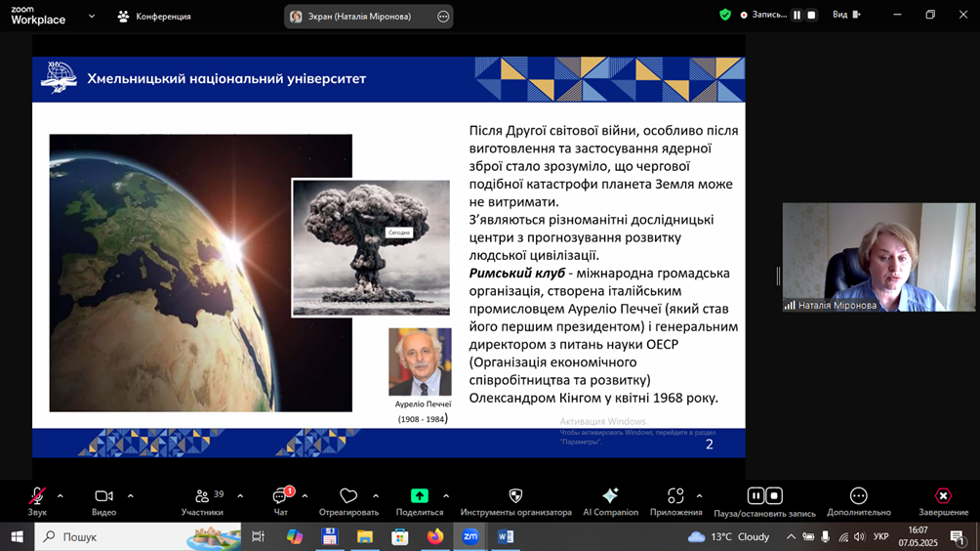The width and height of the screenshot is (980, 551).
Task: Open weather widget 13°C Cloudy
Action: click(729, 536)
